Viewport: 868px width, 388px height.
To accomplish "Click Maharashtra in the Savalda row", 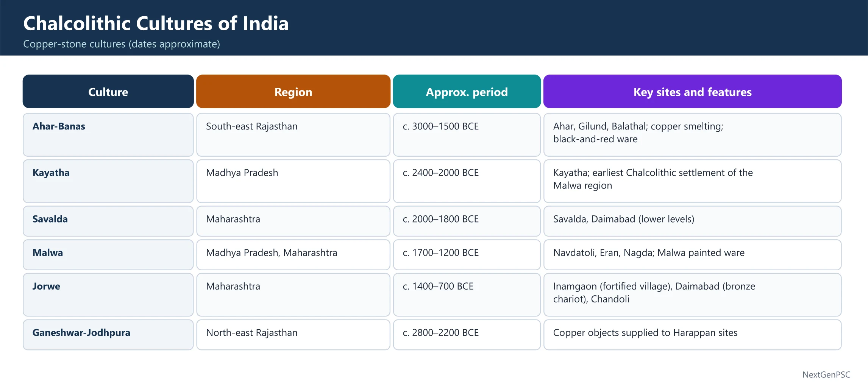I will 293,221.
